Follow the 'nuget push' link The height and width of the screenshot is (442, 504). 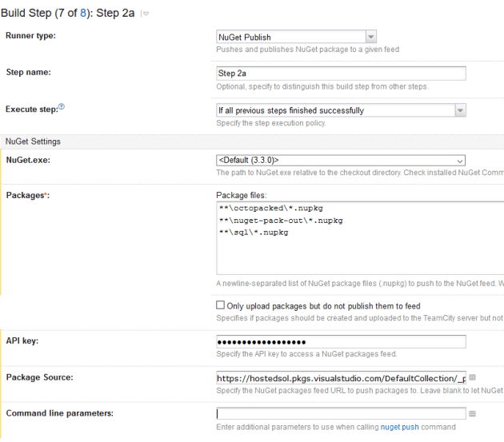click(x=399, y=427)
